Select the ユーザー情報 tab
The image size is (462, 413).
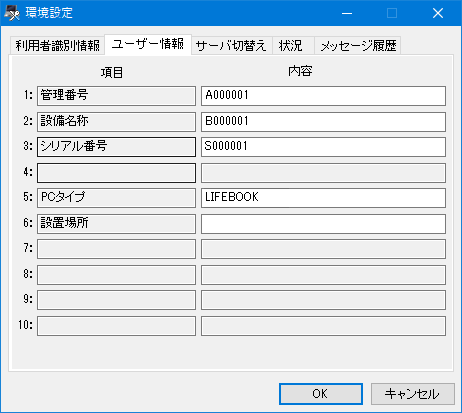pyautogui.click(x=148, y=44)
